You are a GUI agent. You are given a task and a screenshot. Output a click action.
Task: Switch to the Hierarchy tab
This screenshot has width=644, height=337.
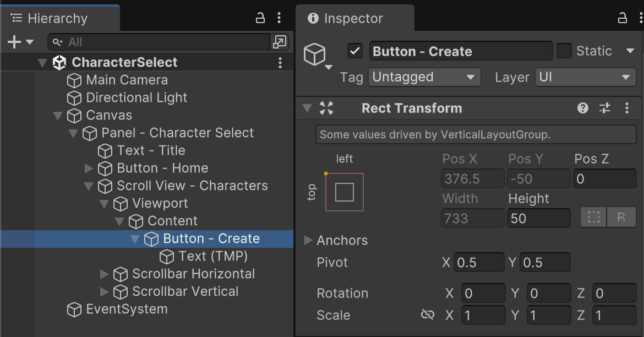pos(57,18)
